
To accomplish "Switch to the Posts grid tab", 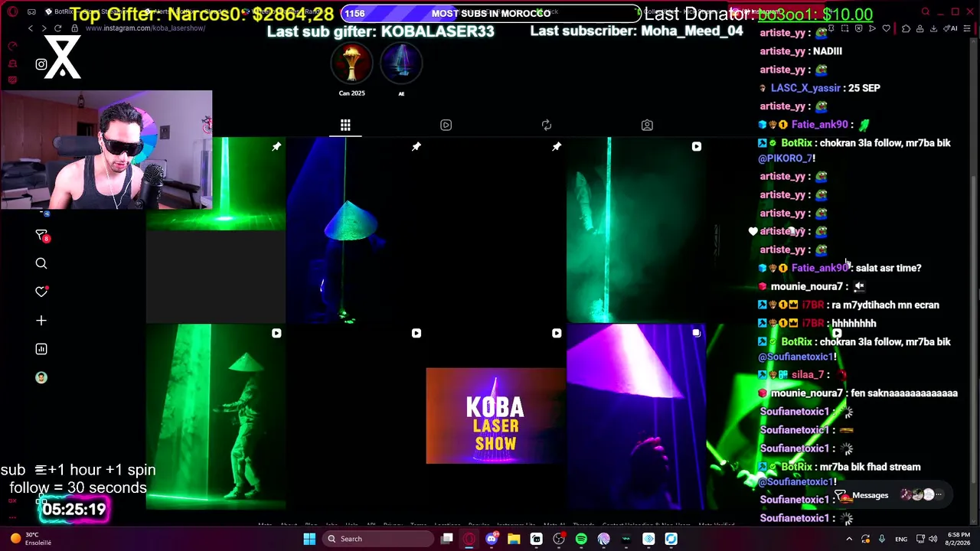I will pos(345,125).
